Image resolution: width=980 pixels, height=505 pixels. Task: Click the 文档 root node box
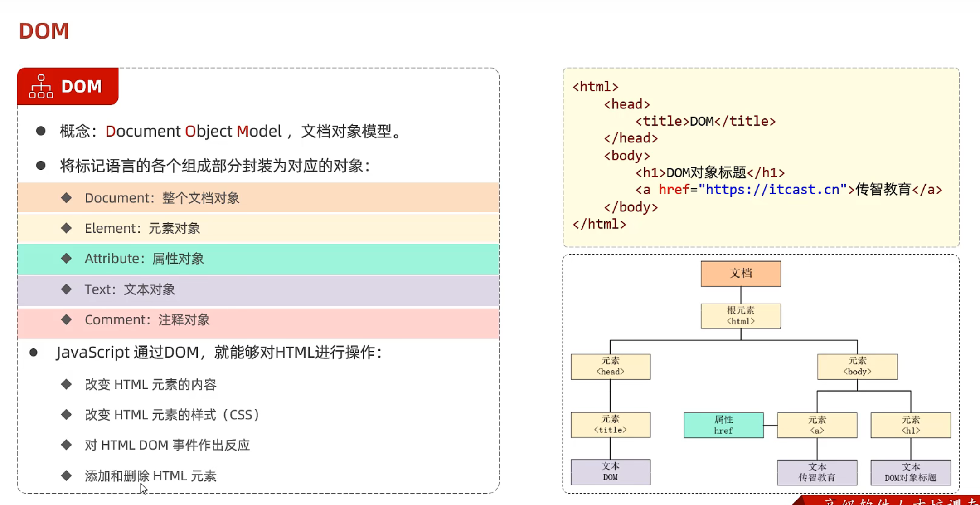tap(740, 273)
